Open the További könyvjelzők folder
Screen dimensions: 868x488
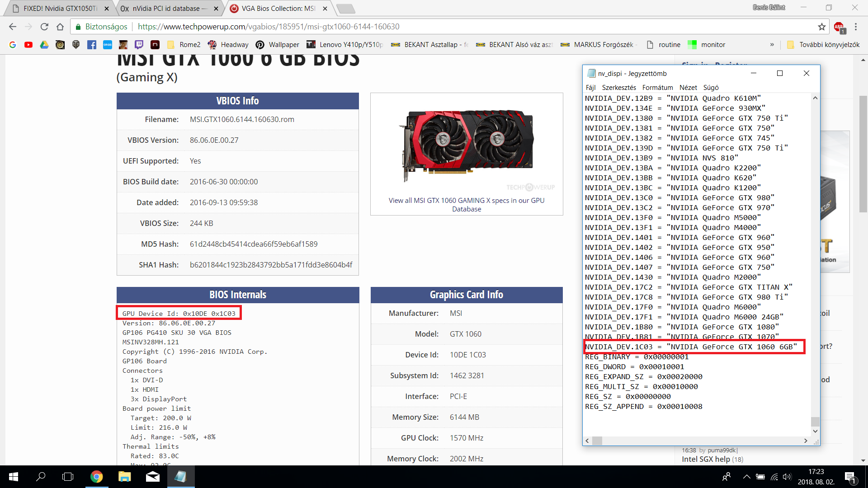tap(823, 45)
